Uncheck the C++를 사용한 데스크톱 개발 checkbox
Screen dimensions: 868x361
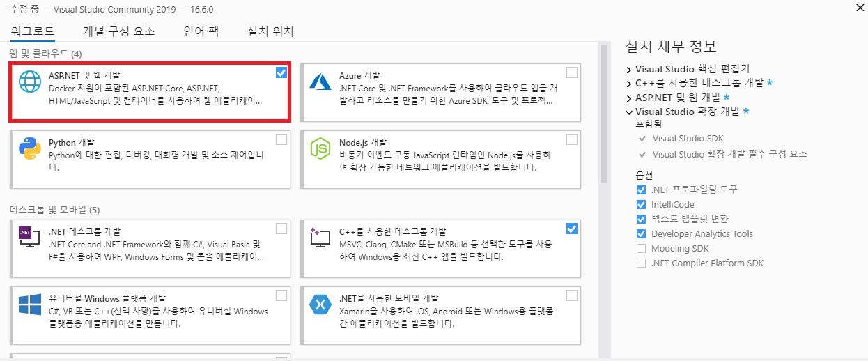coord(572,229)
